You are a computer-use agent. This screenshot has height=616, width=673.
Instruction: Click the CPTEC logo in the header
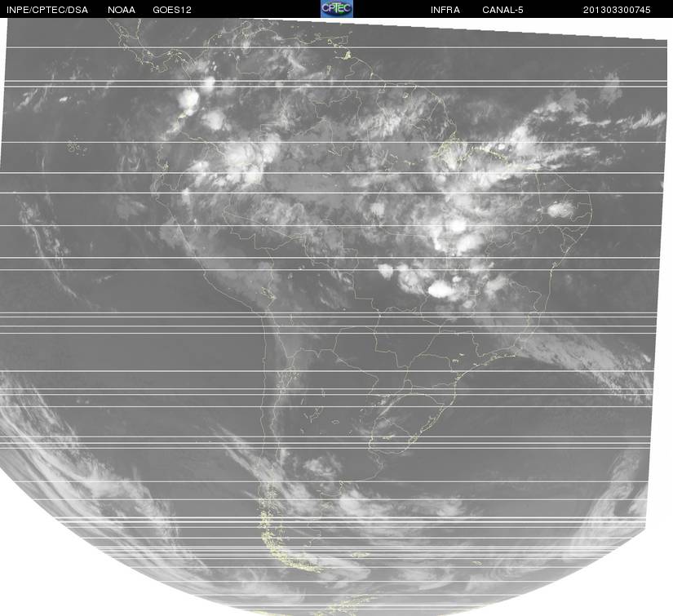[x=336, y=9]
